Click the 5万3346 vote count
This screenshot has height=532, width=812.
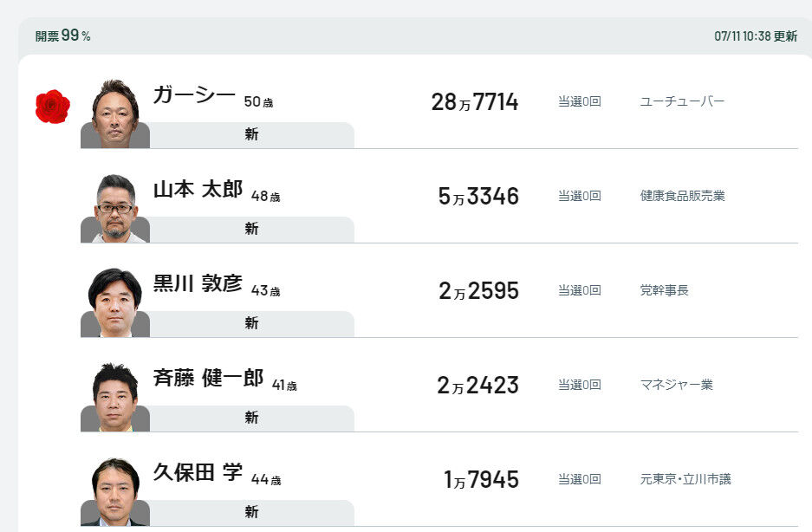click(x=478, y=197)
